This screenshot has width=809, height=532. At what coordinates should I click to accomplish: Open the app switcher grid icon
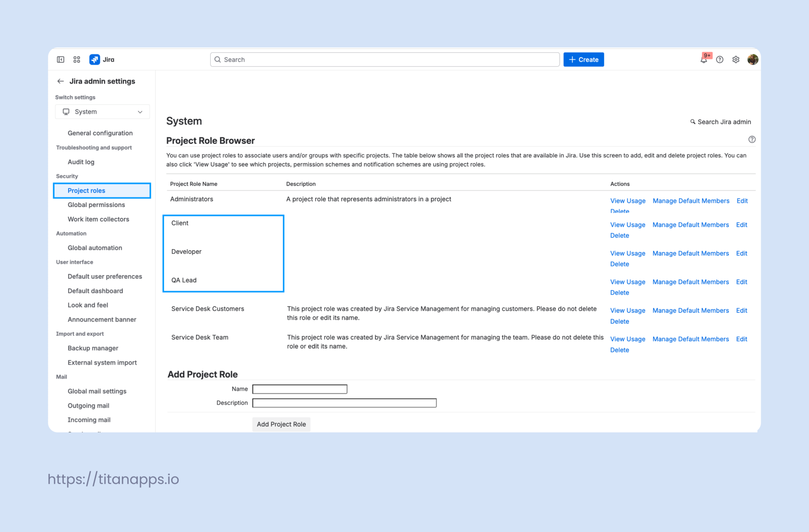pyautogui.click(x=77, y=59)
